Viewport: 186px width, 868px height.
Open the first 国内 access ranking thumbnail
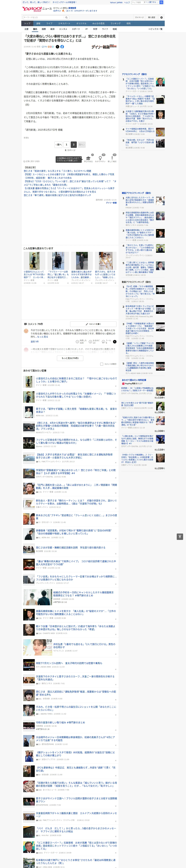160,82
